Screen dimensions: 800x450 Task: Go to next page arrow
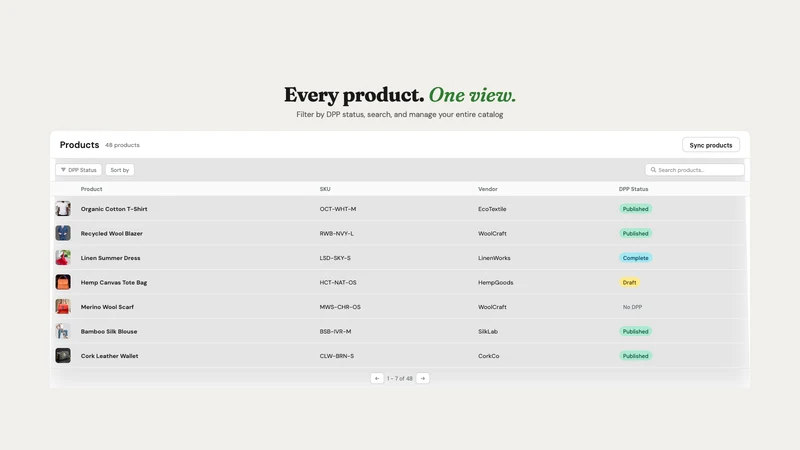coord(422,379)
